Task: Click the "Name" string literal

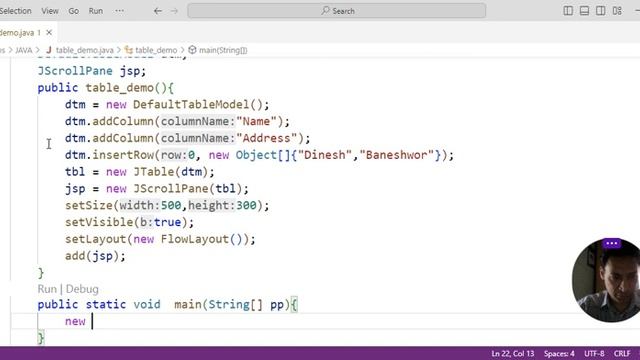Action: [x=256, y=122]
